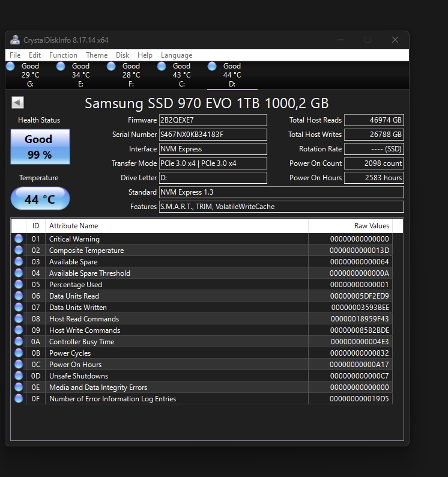Click status orb for Available Spare Threshold row

(19, 273)
